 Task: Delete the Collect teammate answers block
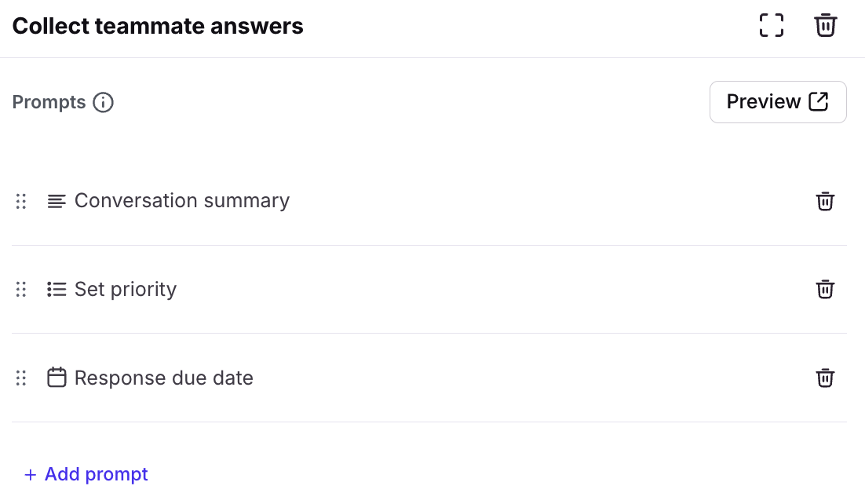tap(825, 25)
